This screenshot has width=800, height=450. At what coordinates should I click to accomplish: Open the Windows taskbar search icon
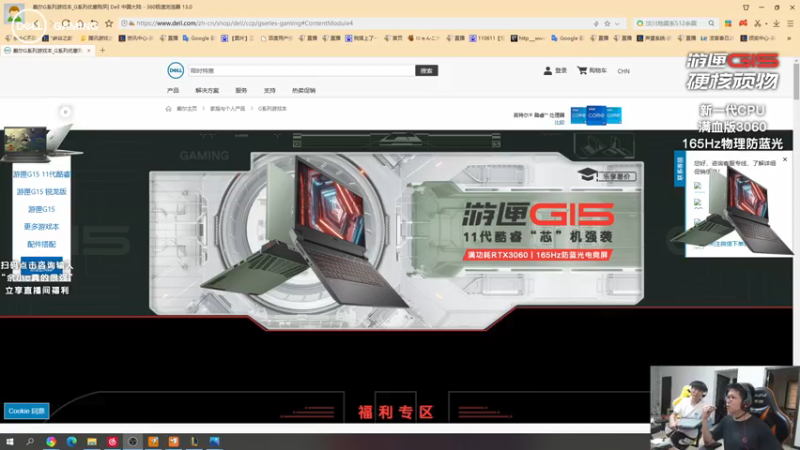(x=30, y=441)
